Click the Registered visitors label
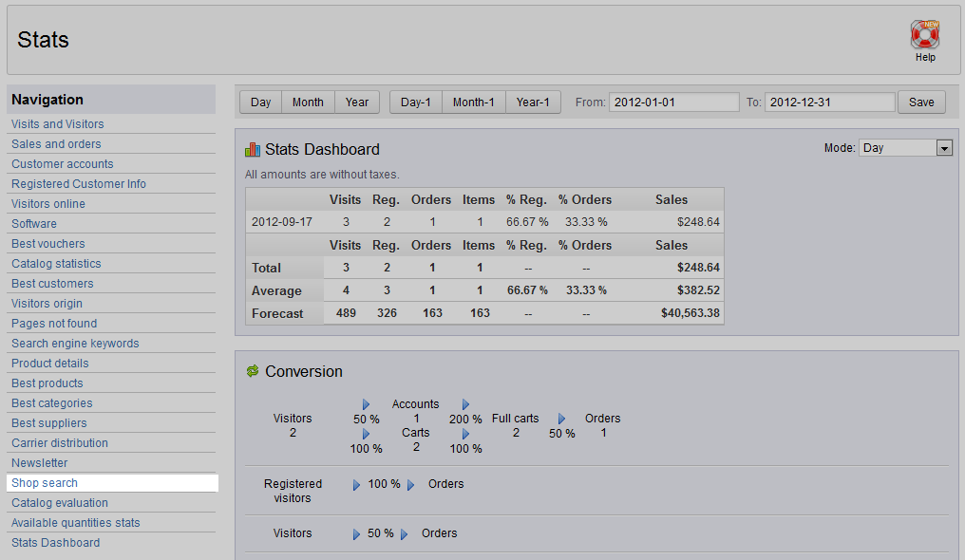Viewport: 965px width, 560px height. point(293,491)
